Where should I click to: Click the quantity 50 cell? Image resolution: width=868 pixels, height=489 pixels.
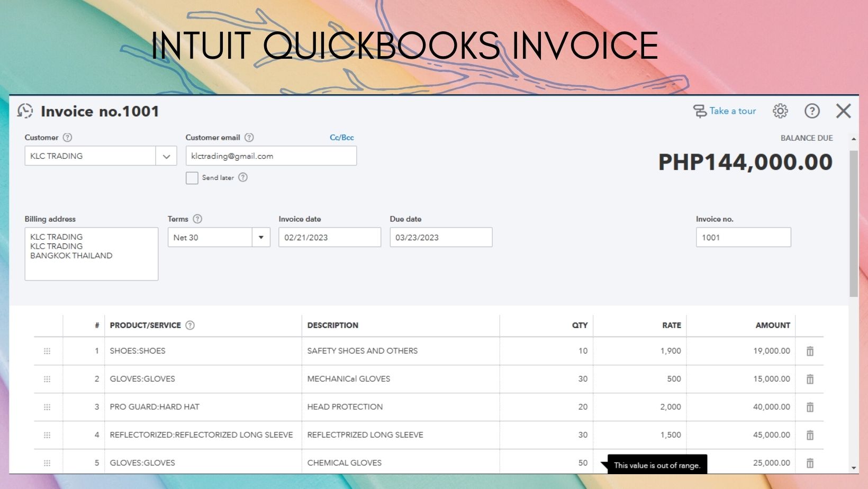point(546,462)
